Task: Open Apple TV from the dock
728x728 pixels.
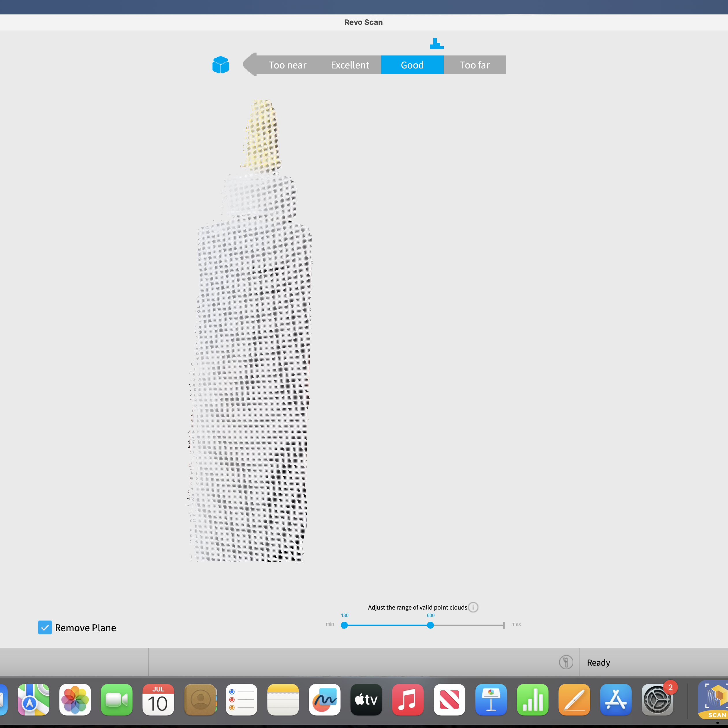Action: [x=366, y=699]
